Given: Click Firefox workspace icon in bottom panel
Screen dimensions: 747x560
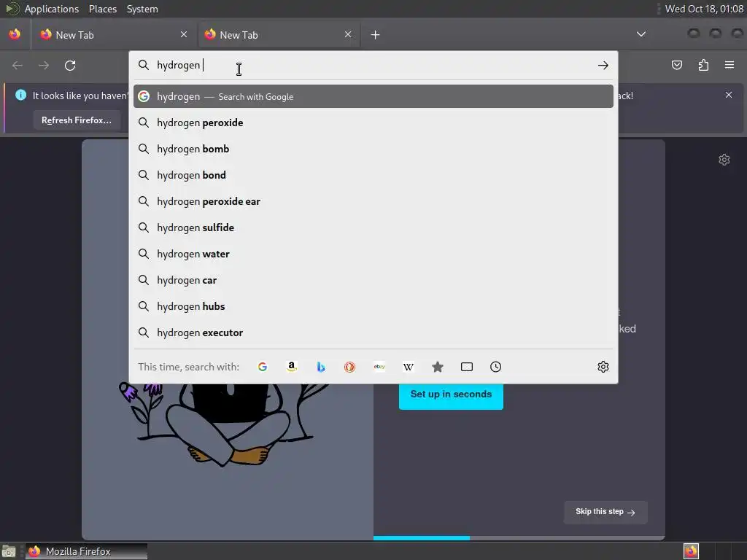Looking at the screenshot, I should tap(691, 551).
